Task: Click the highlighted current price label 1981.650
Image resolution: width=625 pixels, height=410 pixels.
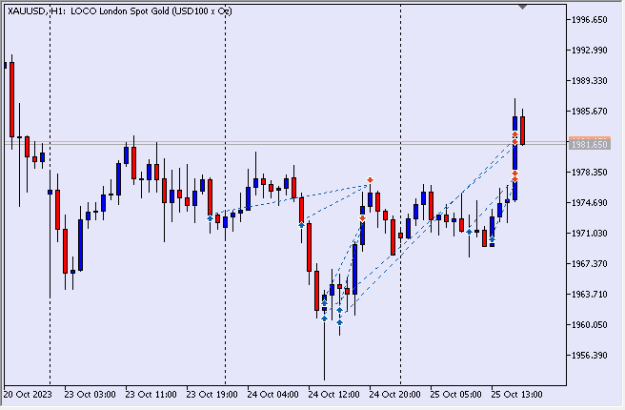Action: tap(590, 144)
